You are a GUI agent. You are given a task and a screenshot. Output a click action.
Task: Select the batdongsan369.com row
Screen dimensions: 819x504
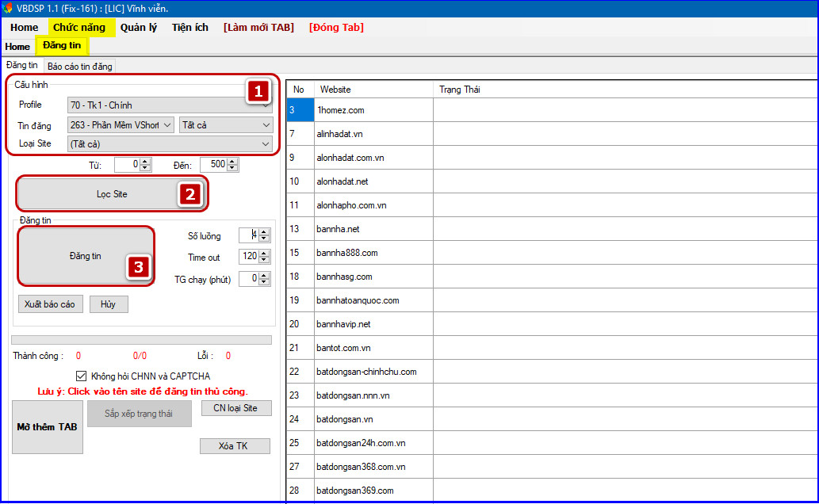(x=552, y=491)
